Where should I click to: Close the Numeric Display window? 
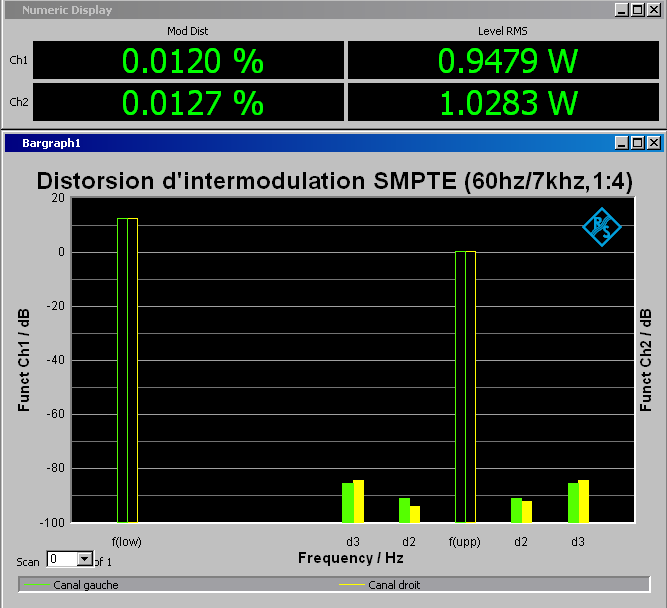pyautogui.click(x=653, y=10)
